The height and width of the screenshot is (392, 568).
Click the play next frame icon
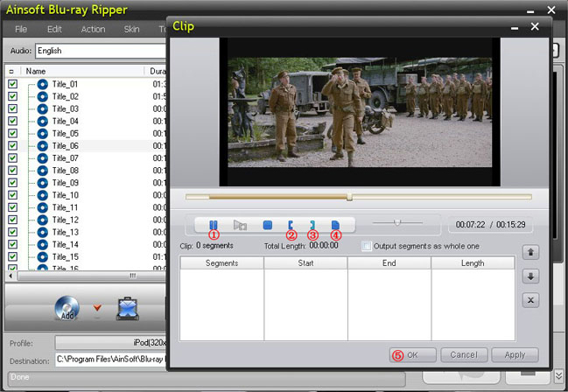pyautogui.click(x=240, y=225)
